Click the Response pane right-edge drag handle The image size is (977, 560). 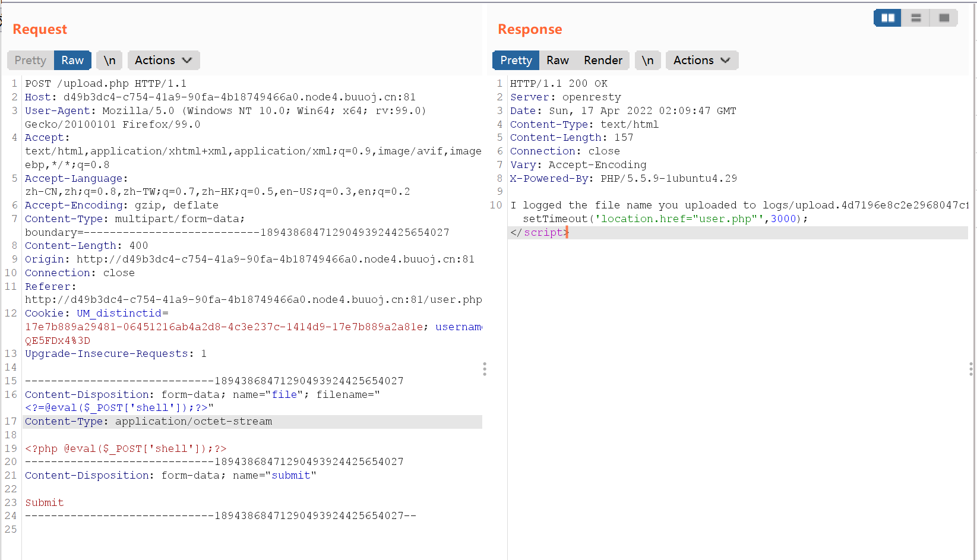(971, 369)
